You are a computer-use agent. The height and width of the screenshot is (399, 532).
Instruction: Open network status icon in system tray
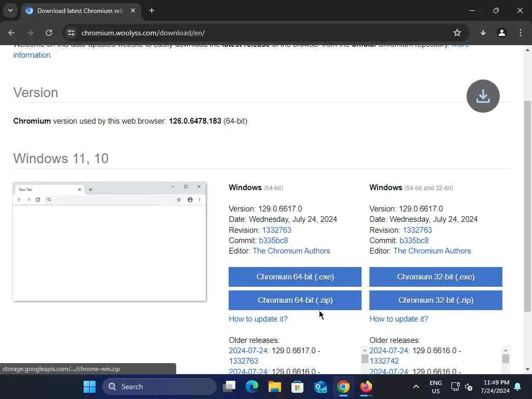(455, 387)
